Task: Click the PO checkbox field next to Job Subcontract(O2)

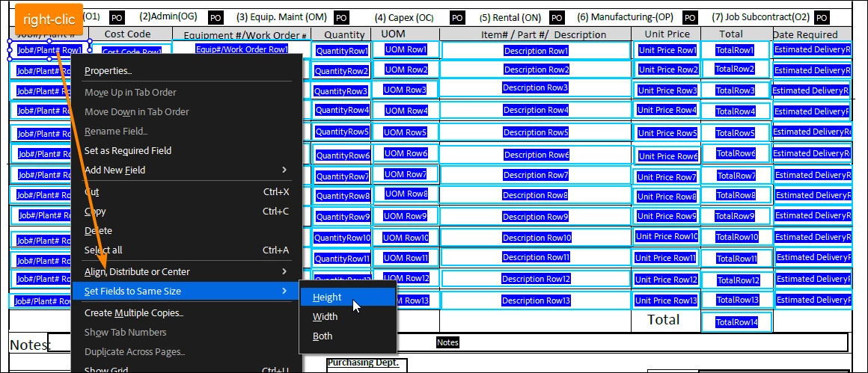Action: coord(822,18)
